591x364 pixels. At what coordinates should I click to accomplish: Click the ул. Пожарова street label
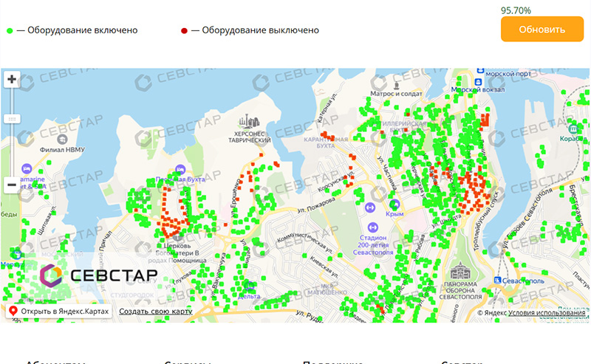click(316, 205)
